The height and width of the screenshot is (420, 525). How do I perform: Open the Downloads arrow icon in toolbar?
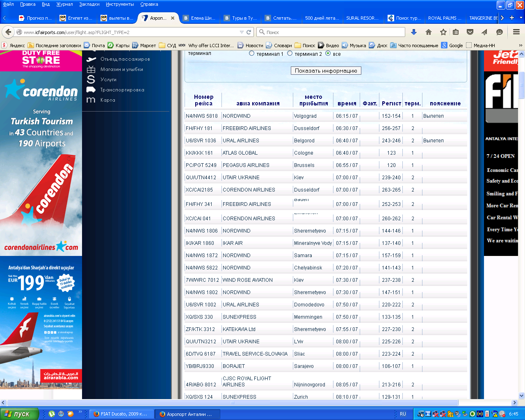tap(414, 32)
